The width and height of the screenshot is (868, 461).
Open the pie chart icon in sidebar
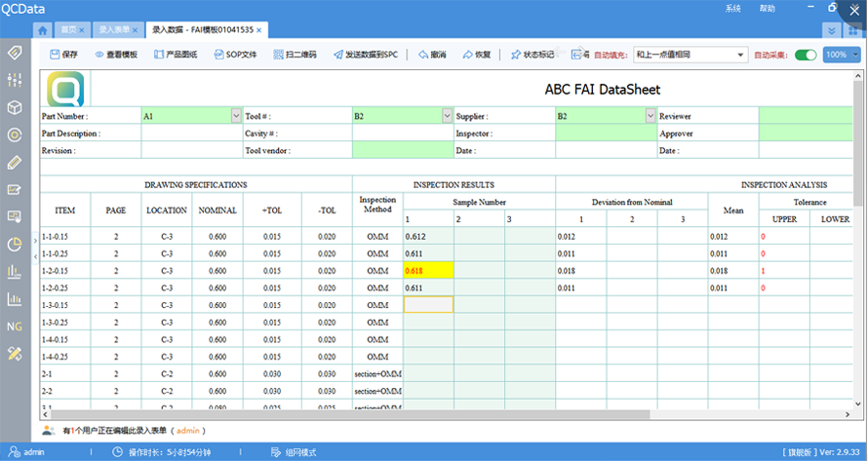[14, 244]
